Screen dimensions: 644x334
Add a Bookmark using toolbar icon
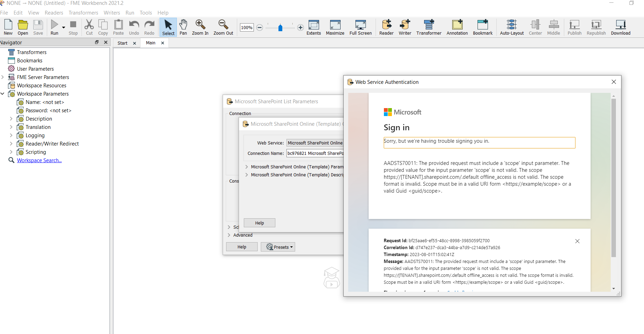click(483, 27)
